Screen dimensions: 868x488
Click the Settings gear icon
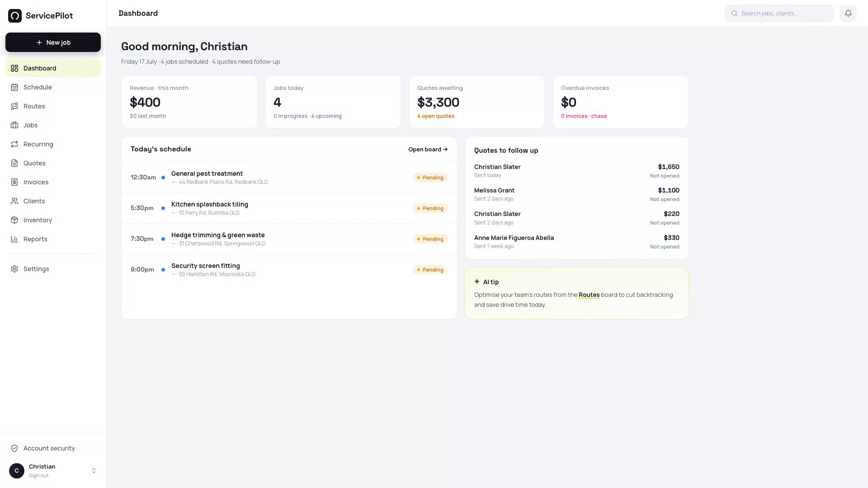pos(14,269)
